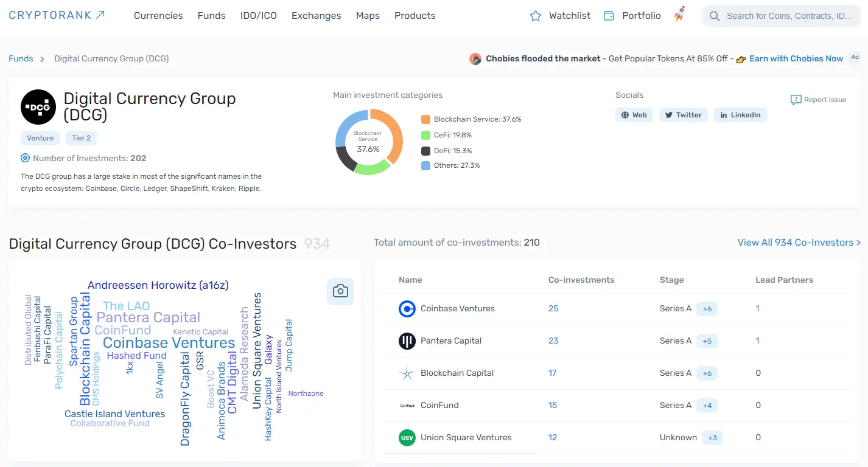This screenshot has height=467, width=868.
Task: View All 934 Co-Investors link
Action: [x=799, y=243]
